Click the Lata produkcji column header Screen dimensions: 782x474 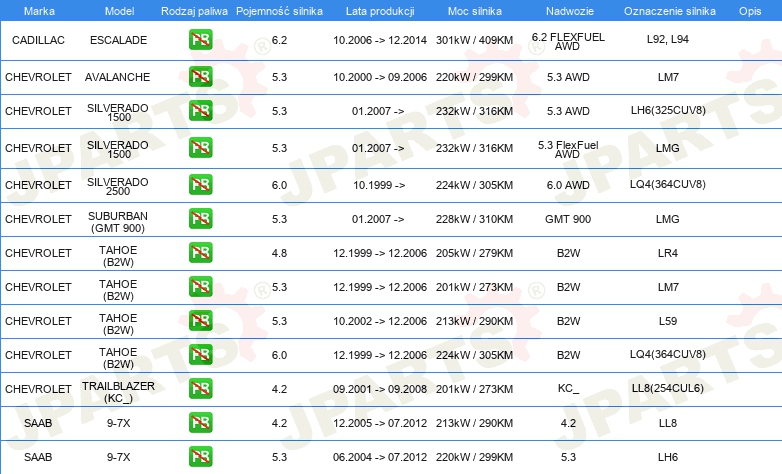coord(380,11)
